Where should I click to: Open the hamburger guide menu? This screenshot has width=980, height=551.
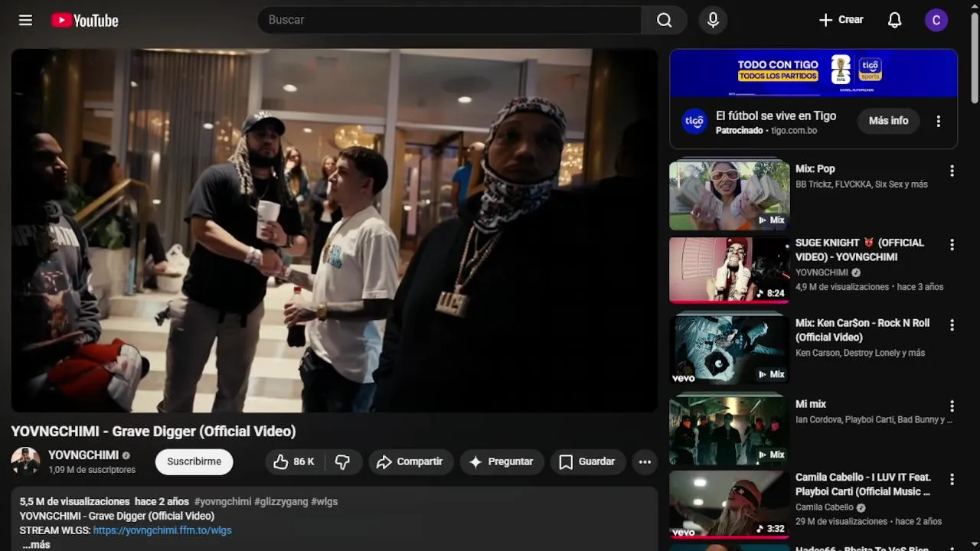tap(25, 20)
